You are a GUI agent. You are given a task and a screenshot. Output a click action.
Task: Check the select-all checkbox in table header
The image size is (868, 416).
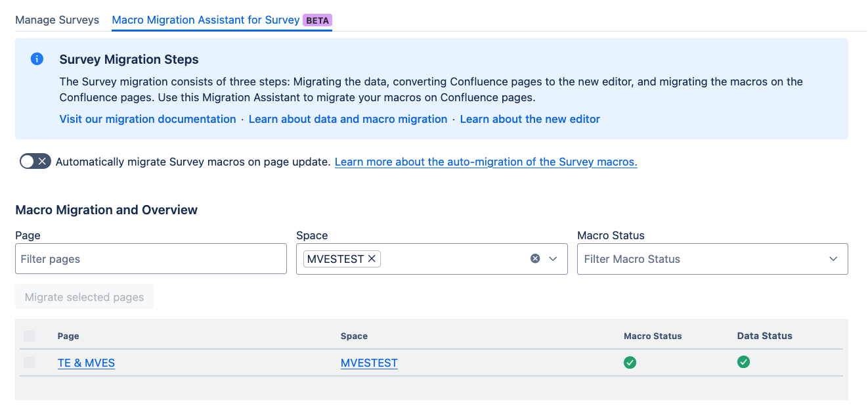point(29,336)
